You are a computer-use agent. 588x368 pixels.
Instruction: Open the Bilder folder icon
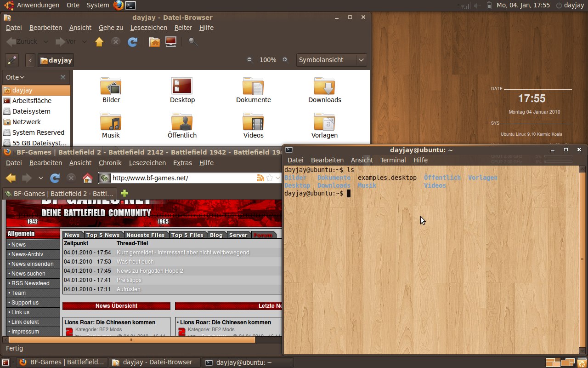click(x=111, y=86)
